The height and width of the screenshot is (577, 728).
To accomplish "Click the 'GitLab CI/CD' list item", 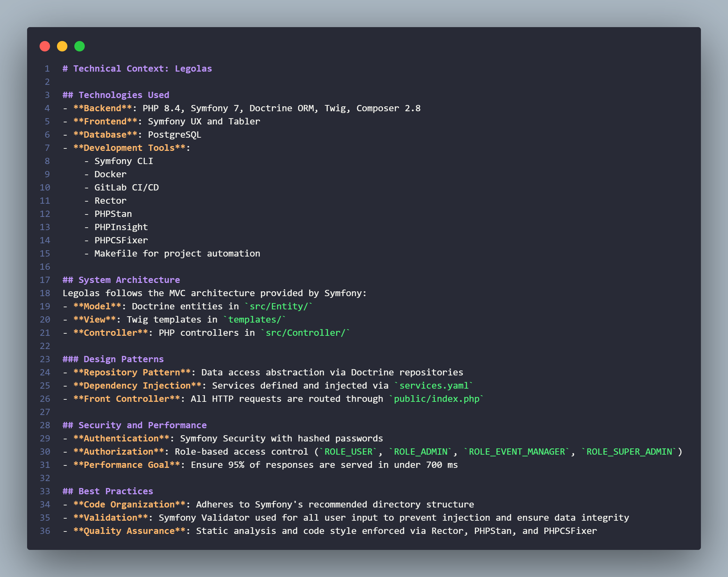I will coord(126,187).
